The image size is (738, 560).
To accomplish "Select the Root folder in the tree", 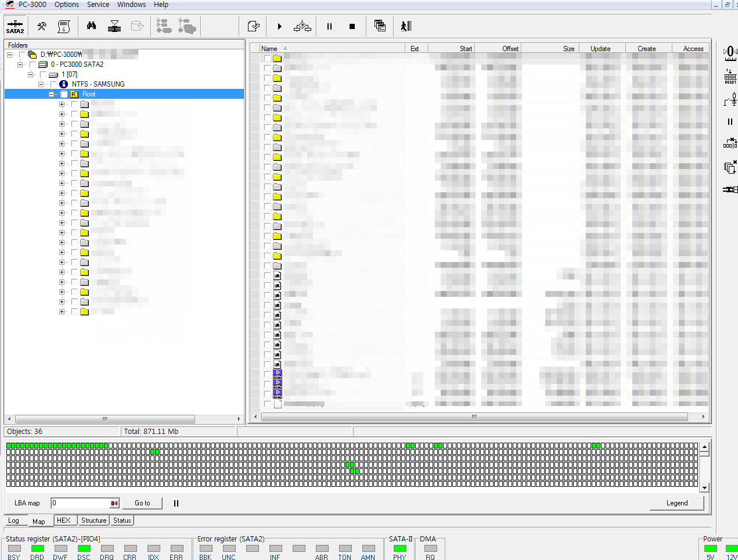I will 89,94.
